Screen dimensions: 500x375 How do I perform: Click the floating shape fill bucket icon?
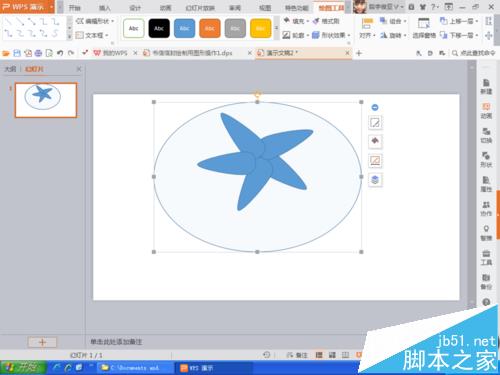(x=375, y=142)
